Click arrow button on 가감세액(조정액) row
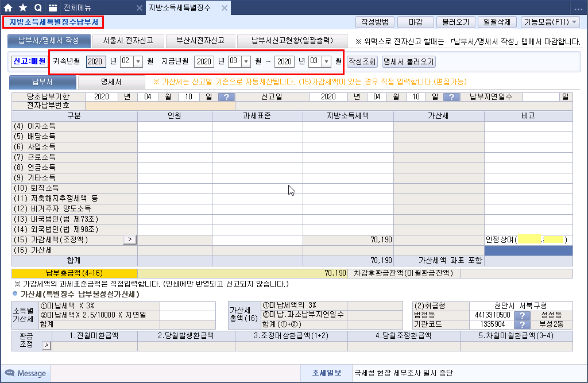The width and height of the screenshot is (588, 383). click(x=130, y=239)
